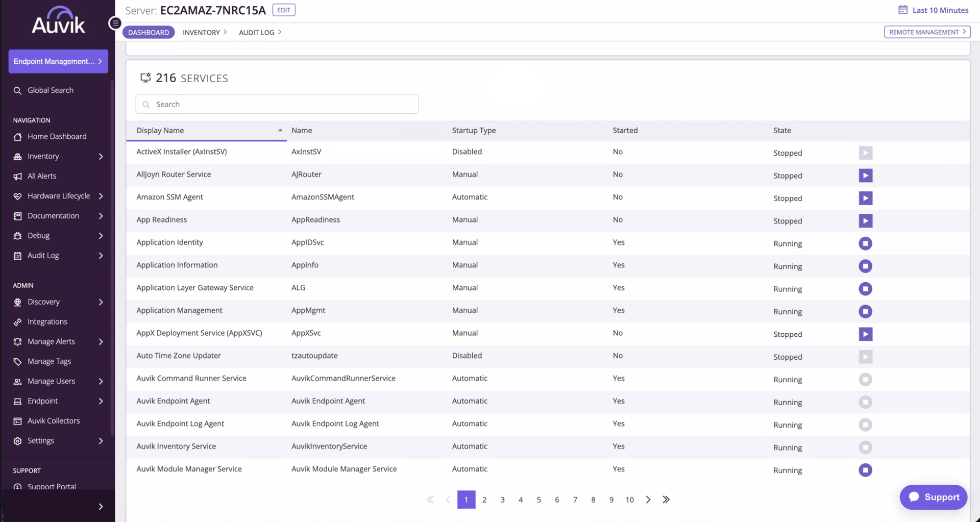Go to page 10 of services
This screenshot has width=980, height=522.
click(629, 500)
